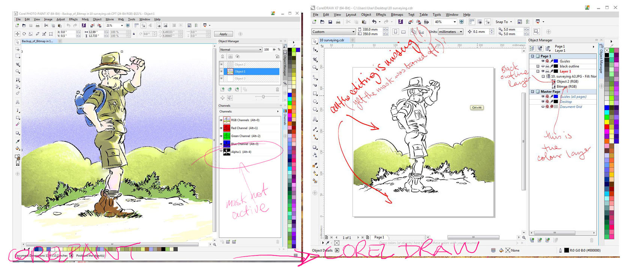Click the Options icon in CorelDRAW toolbar
644x271 pixels.
[x=528, y=22]
